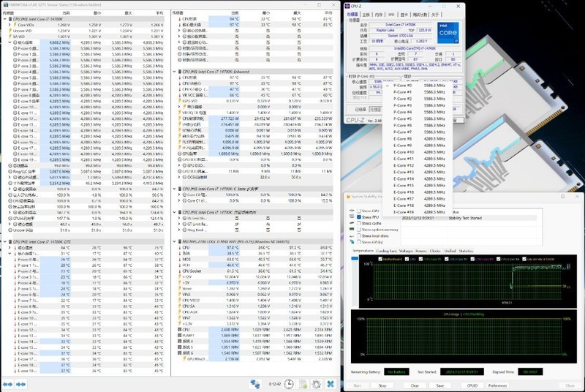Select P-Core #3 in core menu

[x=418, y=105]
